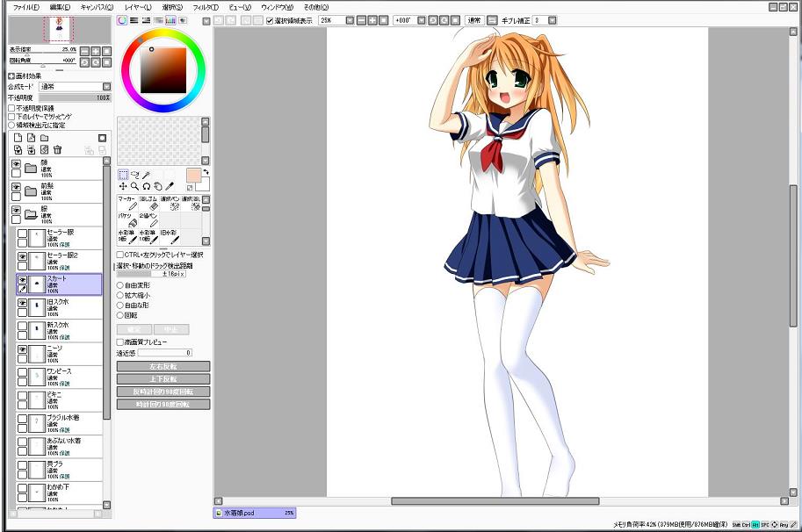Screen dimensions: 802x532
Task: Open the レイヤー menu
Action: coord(136,6)
